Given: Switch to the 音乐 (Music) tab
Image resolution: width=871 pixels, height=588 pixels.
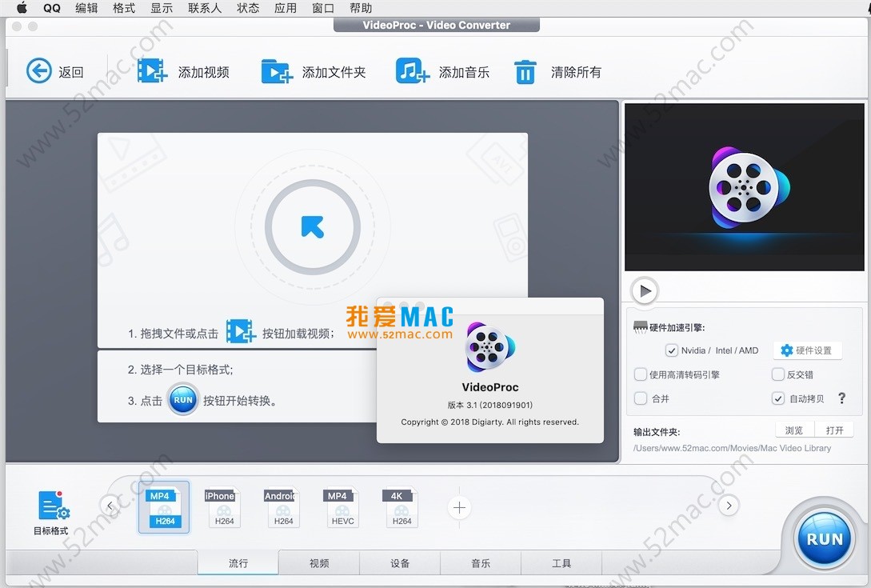Looking at the screenshot, I should [x=481, y=563].
